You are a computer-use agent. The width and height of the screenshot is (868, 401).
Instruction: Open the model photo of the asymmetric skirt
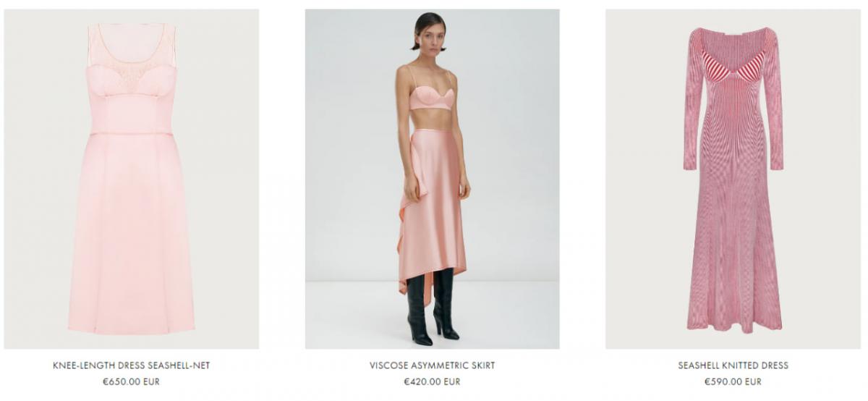pyautogui.click(x=432, y=179)
